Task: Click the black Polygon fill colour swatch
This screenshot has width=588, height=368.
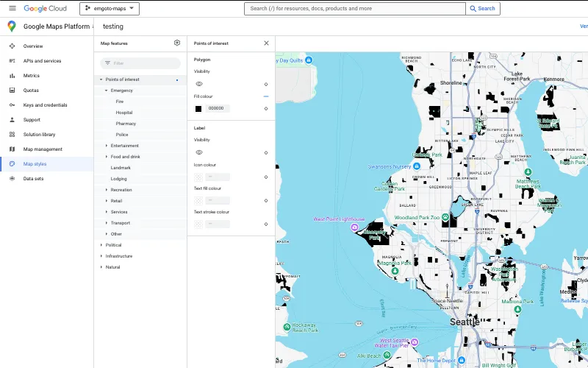Action: coord(198,108)
